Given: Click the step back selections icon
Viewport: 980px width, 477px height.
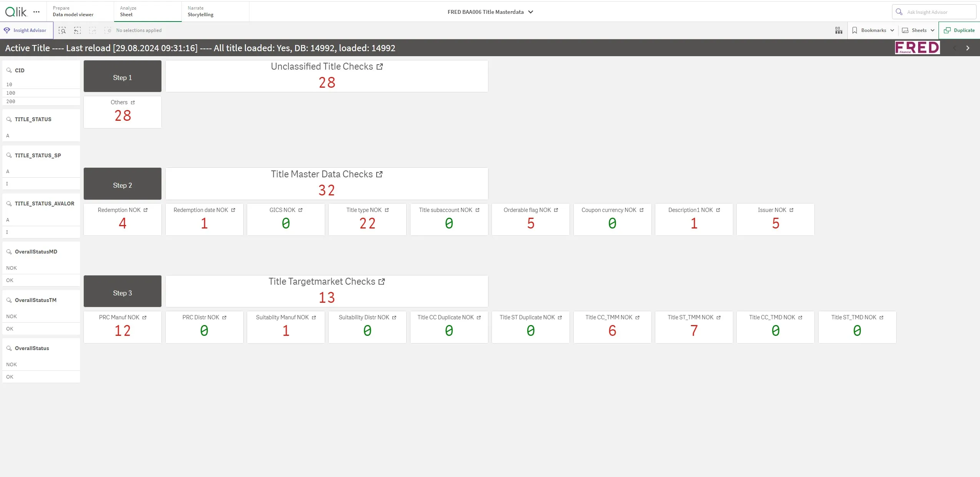Looking at the screenshot, I should [x=77, y=30].
